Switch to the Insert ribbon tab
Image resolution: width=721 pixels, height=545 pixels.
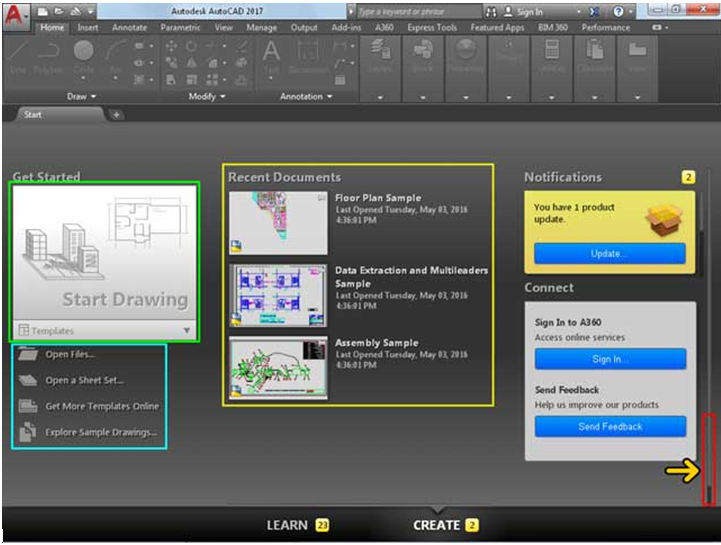click(x=87, y=28)
